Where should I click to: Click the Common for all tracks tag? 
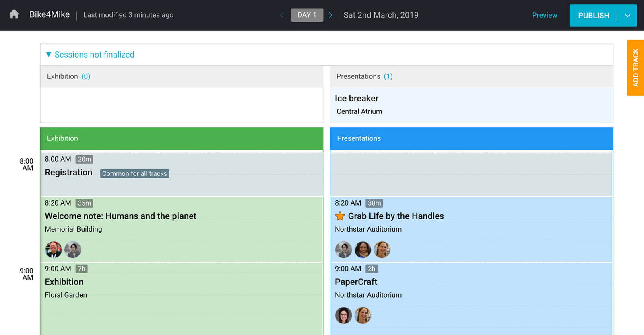pos(134,173)
